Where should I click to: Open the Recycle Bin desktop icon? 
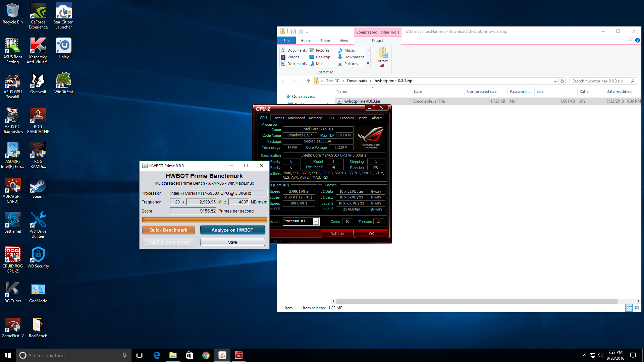pyautogui.click(x=13, y=14)
